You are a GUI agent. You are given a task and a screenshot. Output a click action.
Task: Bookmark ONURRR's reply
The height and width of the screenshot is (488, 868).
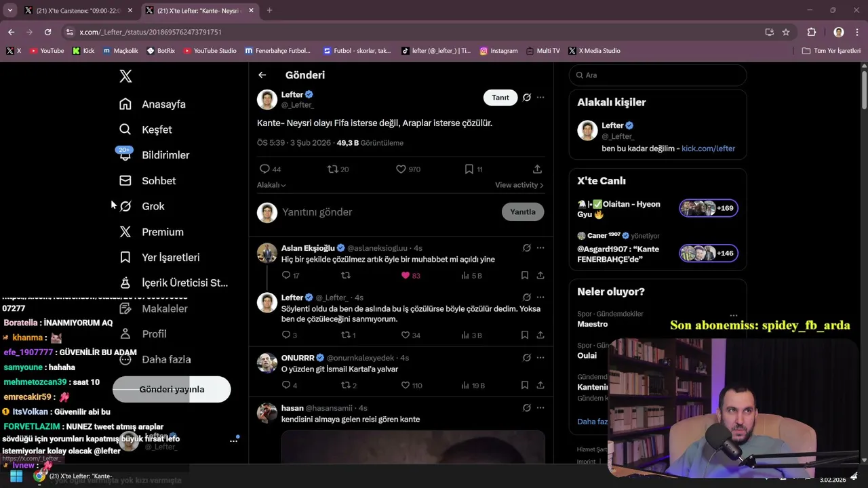pyautogui.click(x=525, y=385)
